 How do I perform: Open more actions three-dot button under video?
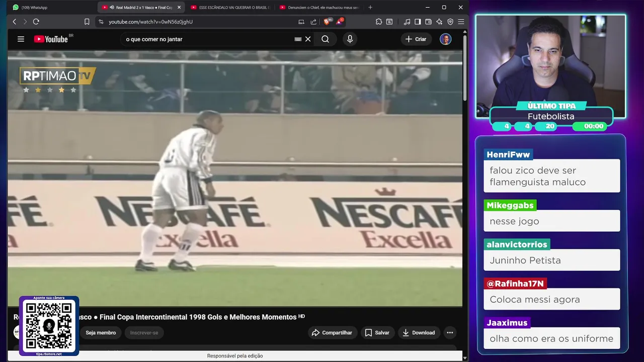450,333
